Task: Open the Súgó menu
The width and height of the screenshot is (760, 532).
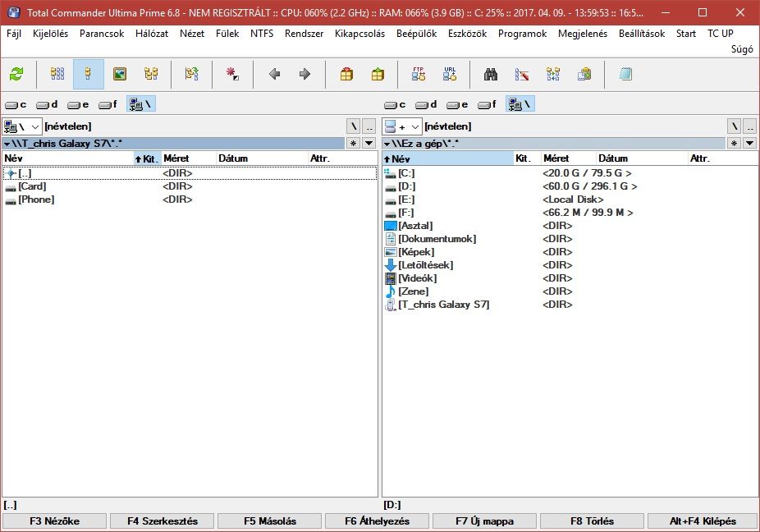Action: click(x=742, y=49)
